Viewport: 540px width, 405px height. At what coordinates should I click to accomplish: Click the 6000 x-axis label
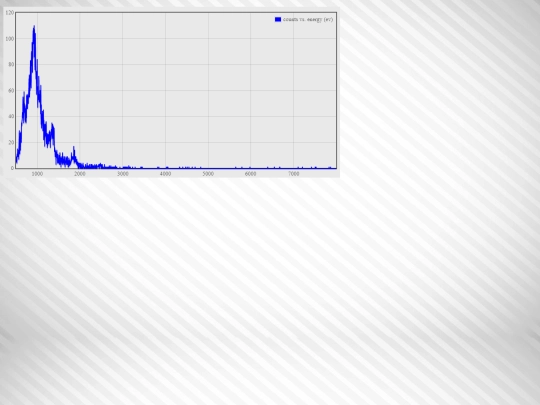pos(250,174)
